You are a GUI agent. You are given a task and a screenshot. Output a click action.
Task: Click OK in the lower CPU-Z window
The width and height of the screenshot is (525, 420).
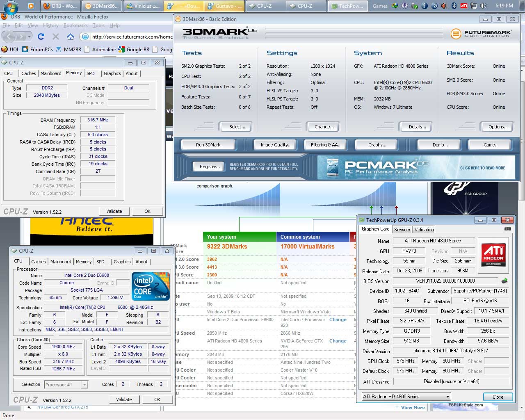157,399
